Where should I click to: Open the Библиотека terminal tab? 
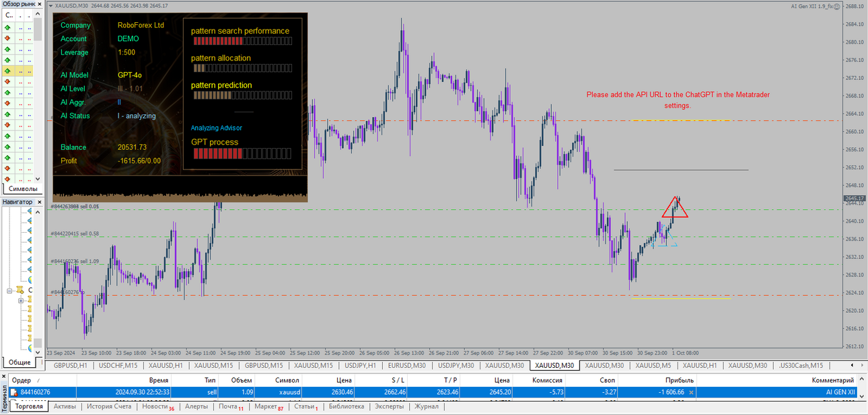345,406
